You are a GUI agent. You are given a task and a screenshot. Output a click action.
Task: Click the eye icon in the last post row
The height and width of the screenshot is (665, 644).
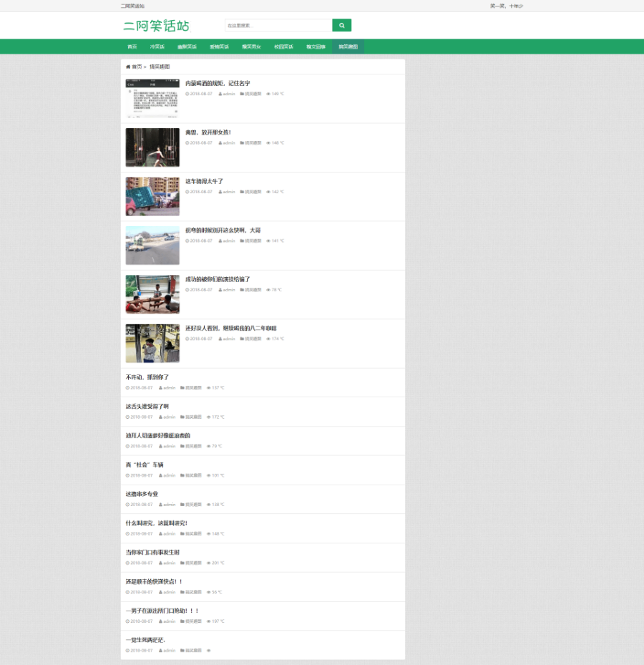coord(209,651)
